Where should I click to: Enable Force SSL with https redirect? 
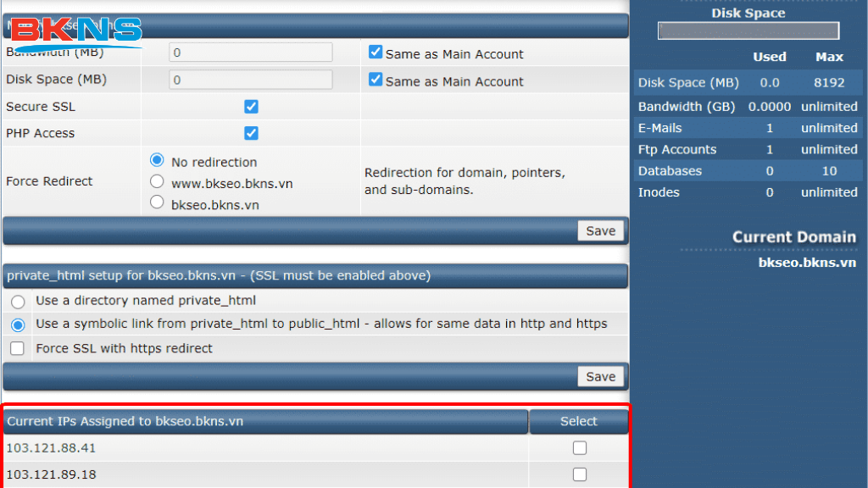click(x=18, y=348)
